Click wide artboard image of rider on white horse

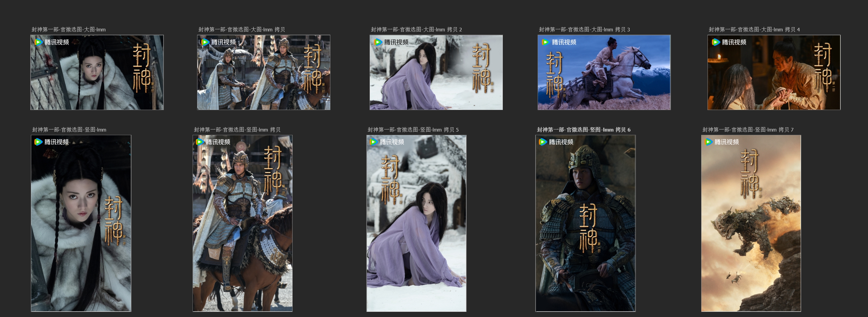tap(604, 72)
